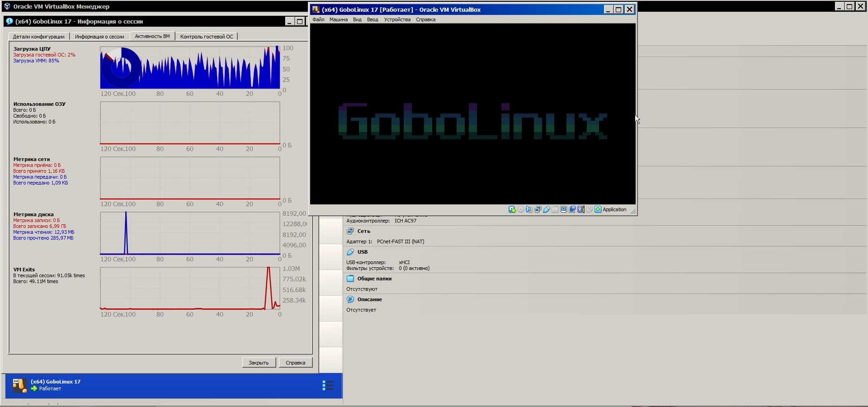
Task: Click the Справка button in session dialog
Action: (x=296, y=363)
